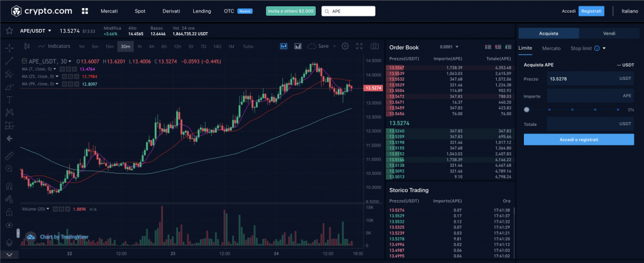Click Invita e ottieni $2.000 button

click(x=291, y=11)
